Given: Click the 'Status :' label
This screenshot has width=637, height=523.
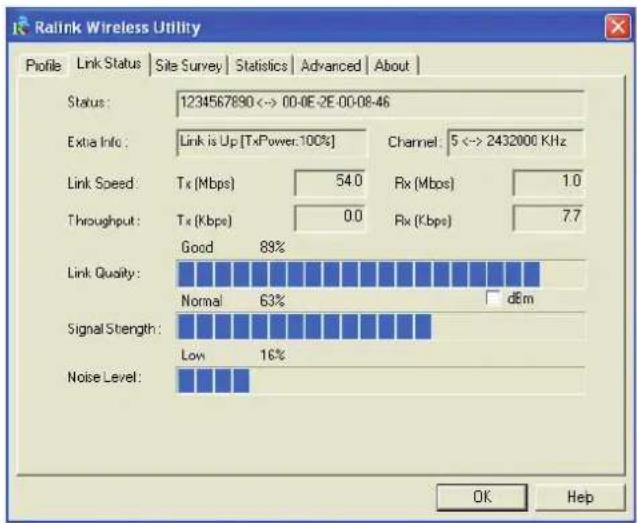Looking at the screenshot, I should coord(88,102).
